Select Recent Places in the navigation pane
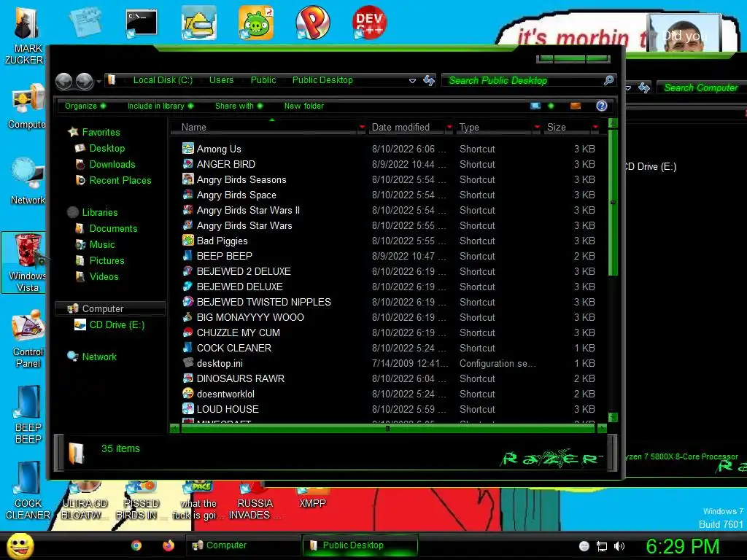This screenshot has height=560, width=747. coord(120,181)
